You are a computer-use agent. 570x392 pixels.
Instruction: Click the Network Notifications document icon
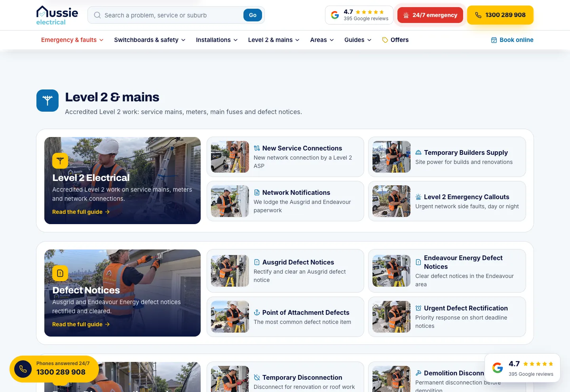[x=257, y=192]
